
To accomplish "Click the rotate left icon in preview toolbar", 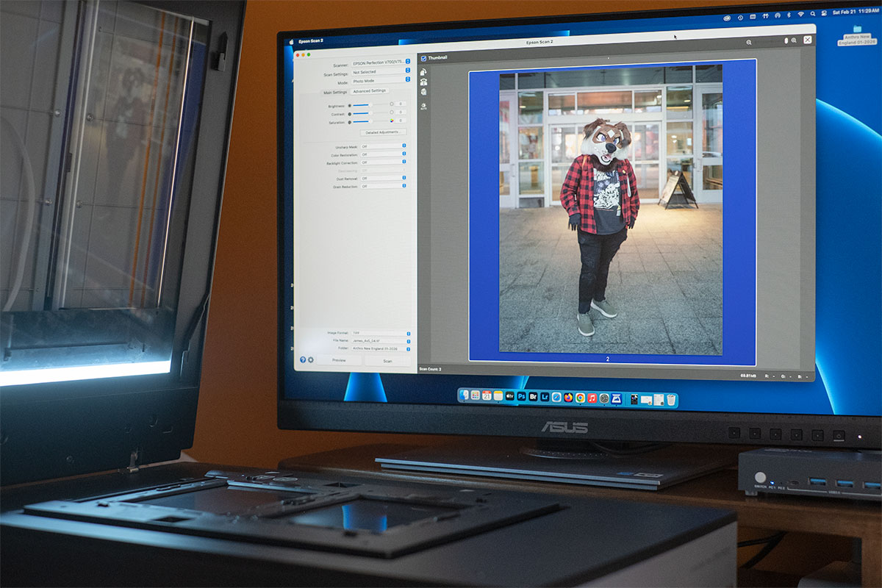I will [x=423, y=72].
